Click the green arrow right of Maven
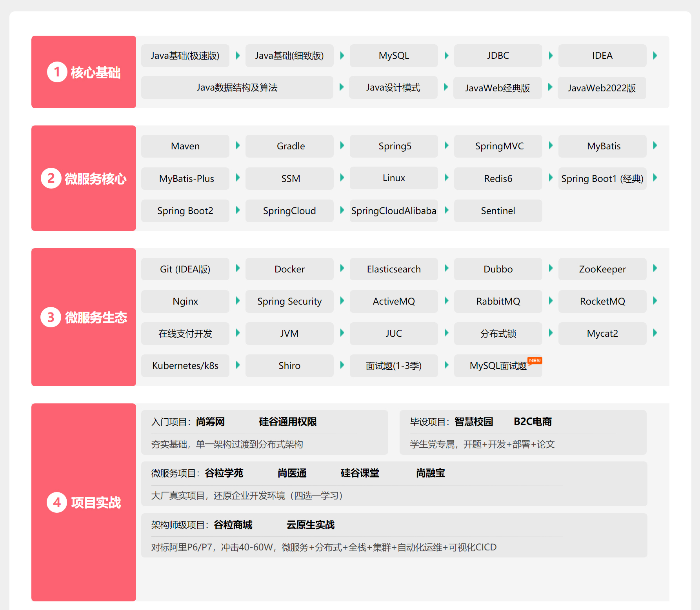 tap(238, 146)
